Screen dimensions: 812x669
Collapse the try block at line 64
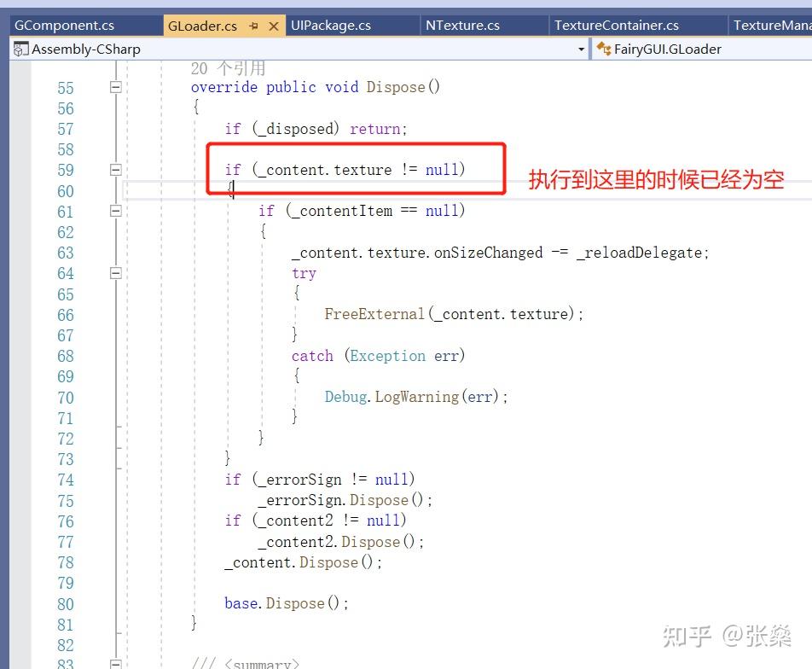pos(116,273)
